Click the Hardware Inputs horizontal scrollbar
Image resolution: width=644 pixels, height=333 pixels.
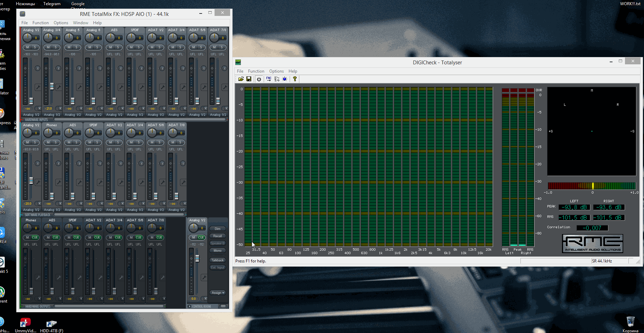(139, 120)
